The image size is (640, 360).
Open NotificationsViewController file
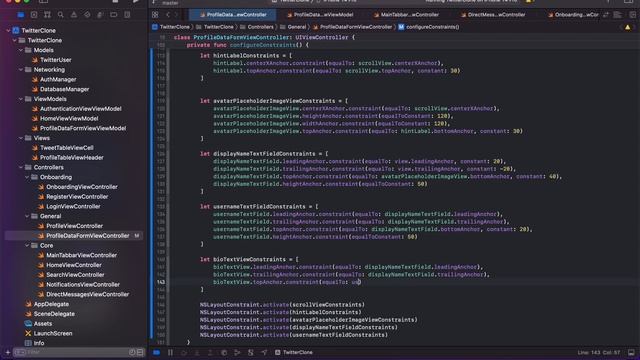[83, 285]
